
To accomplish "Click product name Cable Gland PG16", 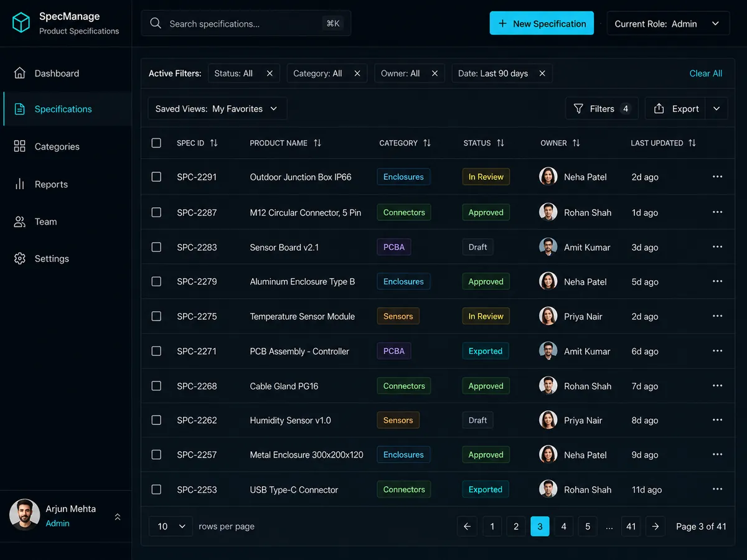I will coord(284,386).
